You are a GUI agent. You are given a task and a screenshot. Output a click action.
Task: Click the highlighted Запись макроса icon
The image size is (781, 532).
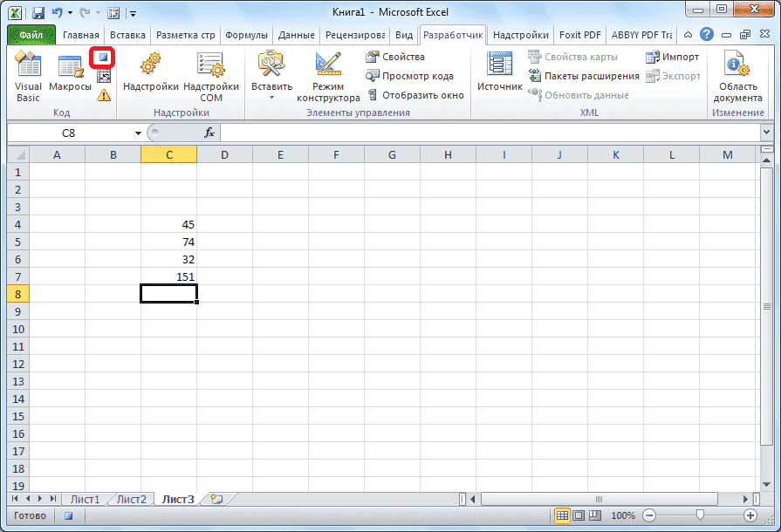104,57
